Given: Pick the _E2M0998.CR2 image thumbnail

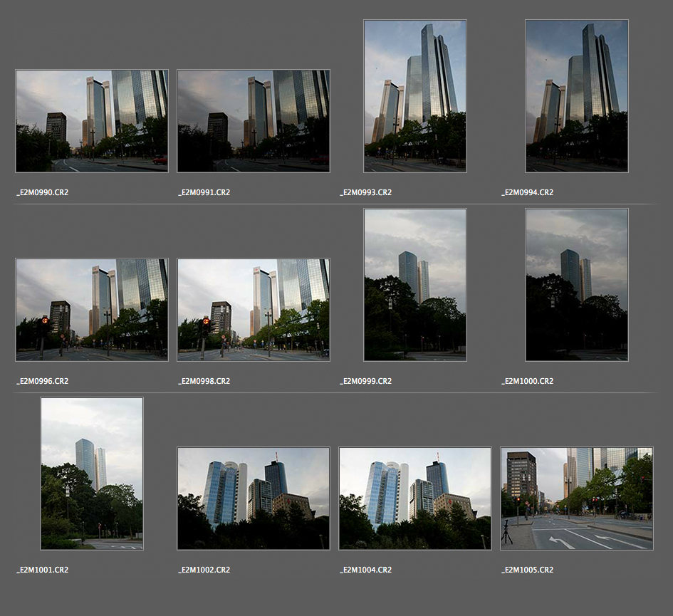Looking at the screenshot, I should click(254, 310).
